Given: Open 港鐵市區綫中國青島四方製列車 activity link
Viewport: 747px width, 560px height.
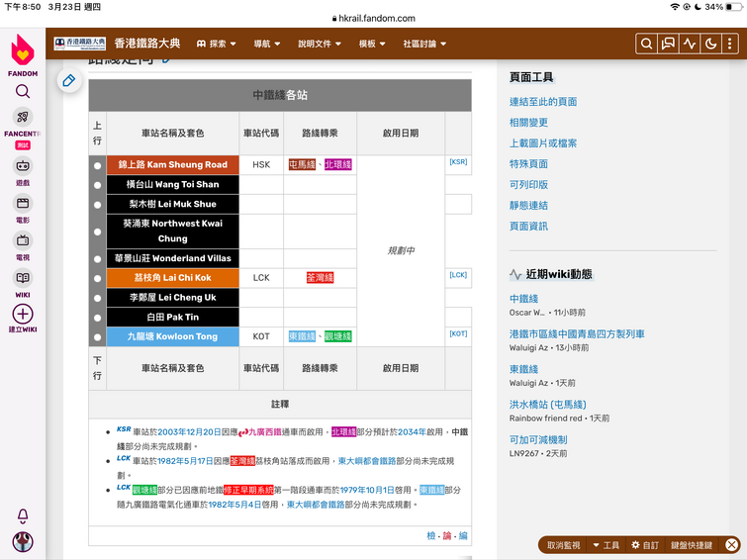Looking at the screenshot, I should click(577, 334).
